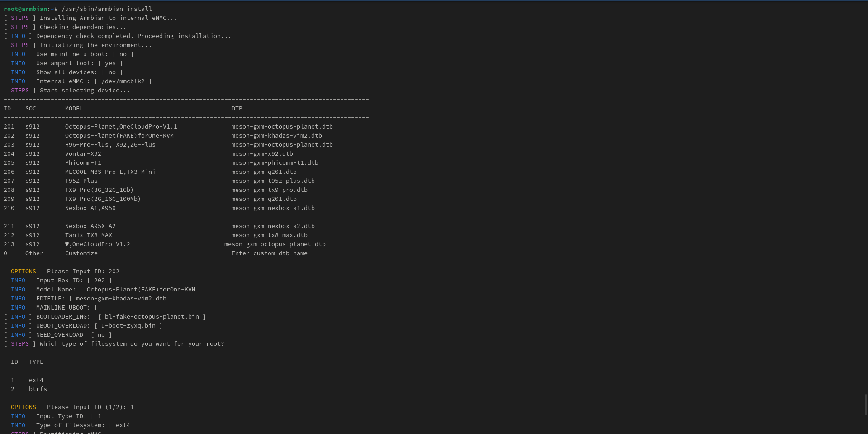
Task: Select the MODEL column header
Action: pos(74,108)
